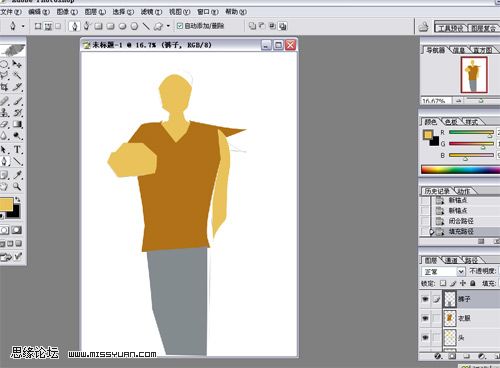Viewport: 500px width, 368px height.
Task: Select the Clone Stamp tool
Action: click(4, 112)
